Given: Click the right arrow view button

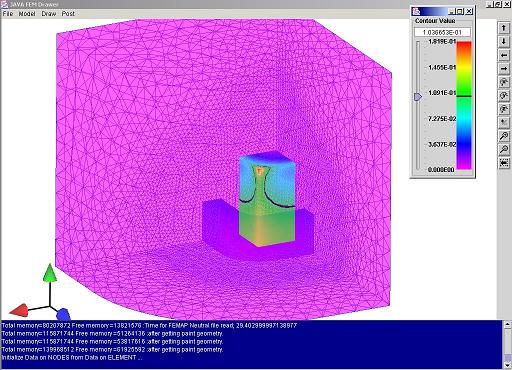Looking at the screenshot, I should point(504,69).
